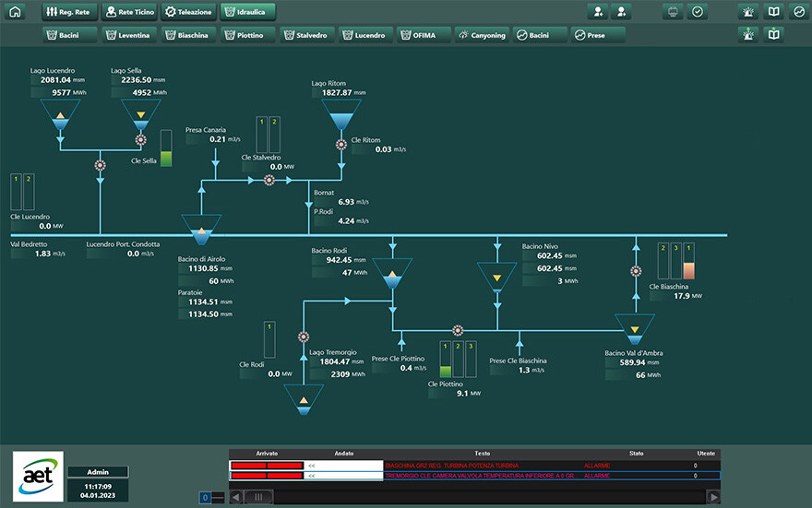The width and height of the screenshot is (812, 508).
Task: Click the Stato column header
Action: [x=636, y=454]
